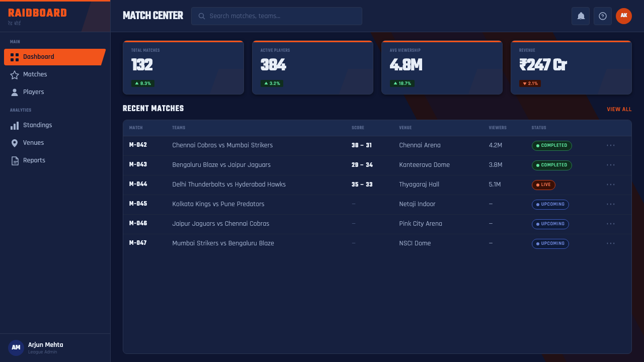Click the Avg Viewership 4.8M card
The image size is (644, 362).
click(442, 67)
